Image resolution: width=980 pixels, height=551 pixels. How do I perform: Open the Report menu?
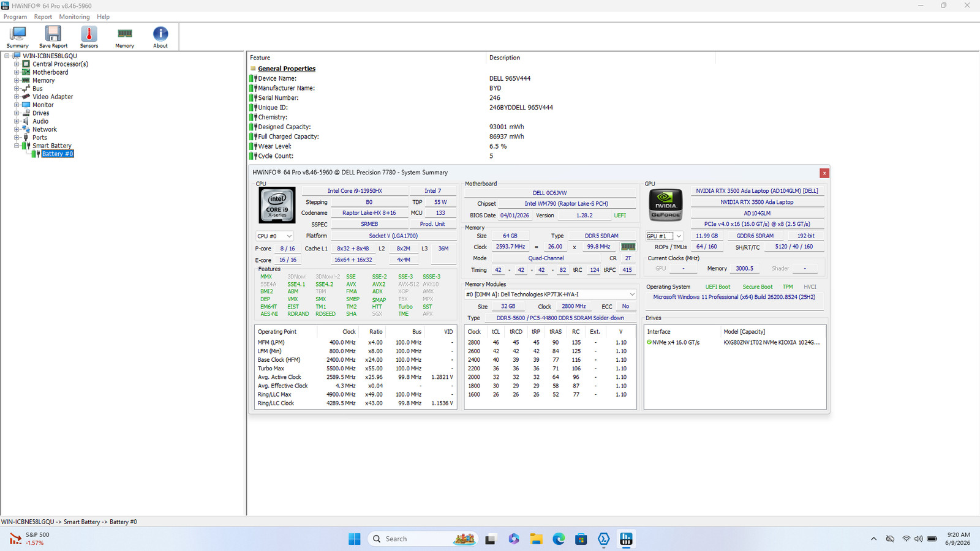coord(43,17)
